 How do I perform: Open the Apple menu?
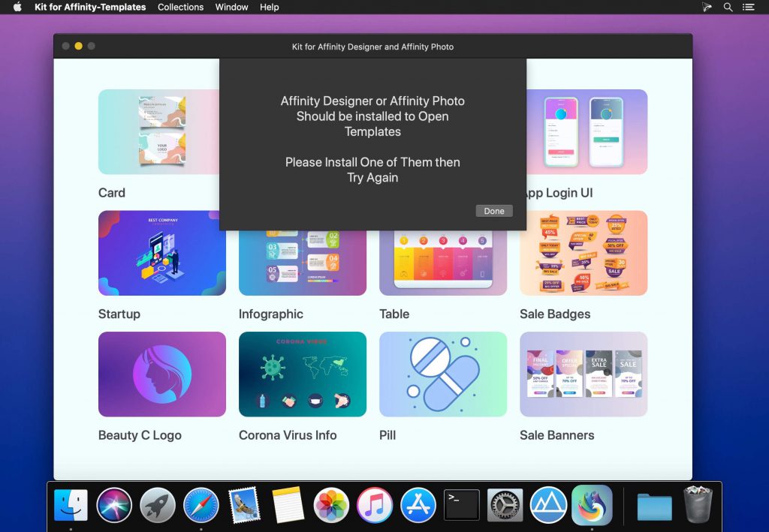[17, 7]
